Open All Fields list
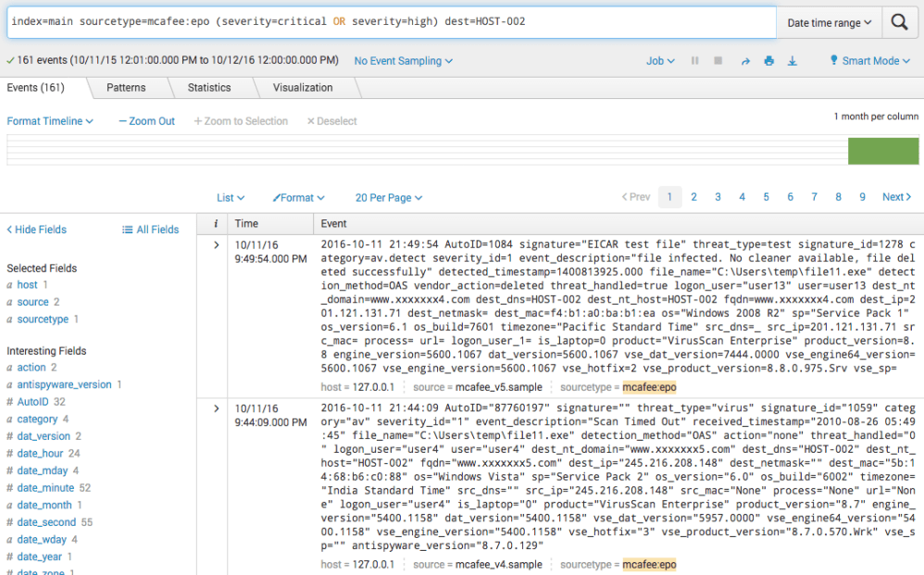Viewport: 924px width, 575px height. tap(151, 230)
